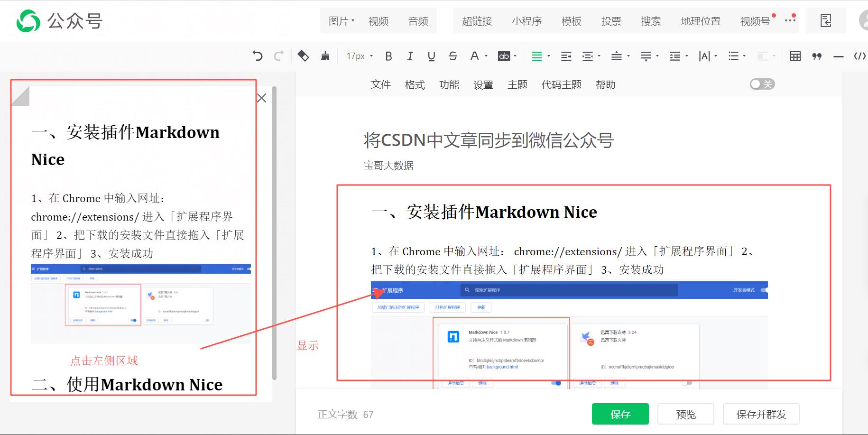The height and width of the screenshot is (435, 868).
Task: Click the extensions screenshot in left preview panel
Action: (141, 304)
